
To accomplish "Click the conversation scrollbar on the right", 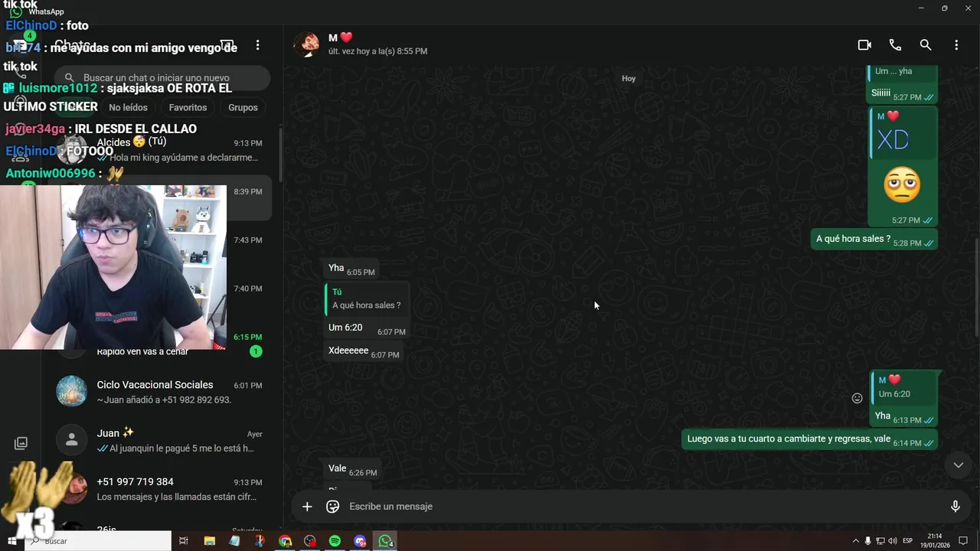I will 976,287.
